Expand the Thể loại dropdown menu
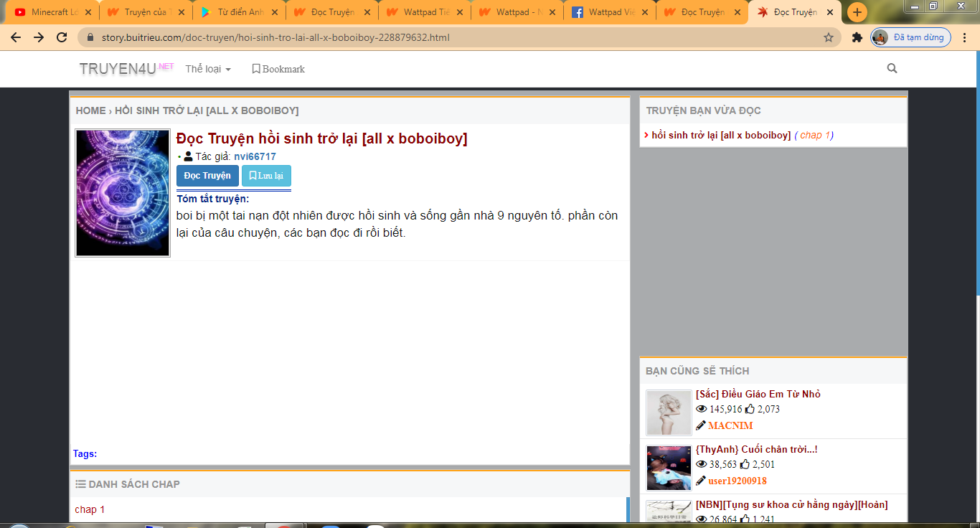 [208, 69]
